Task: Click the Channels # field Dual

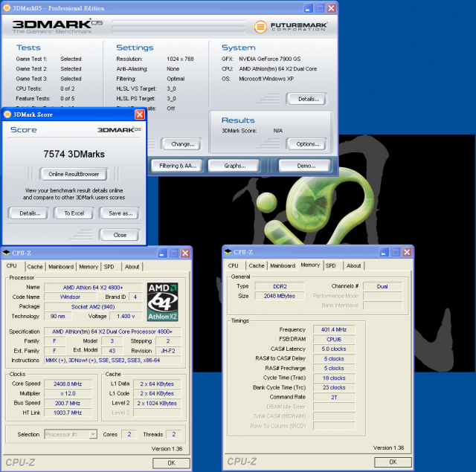Action: pyautogui.click(x=382, y=286)
